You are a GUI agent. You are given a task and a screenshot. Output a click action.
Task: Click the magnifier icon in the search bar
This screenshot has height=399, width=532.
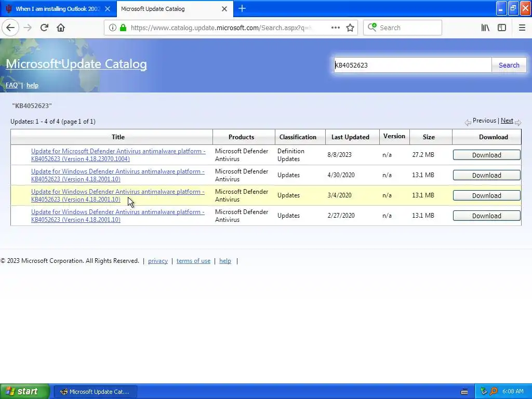tap(372, 27)
